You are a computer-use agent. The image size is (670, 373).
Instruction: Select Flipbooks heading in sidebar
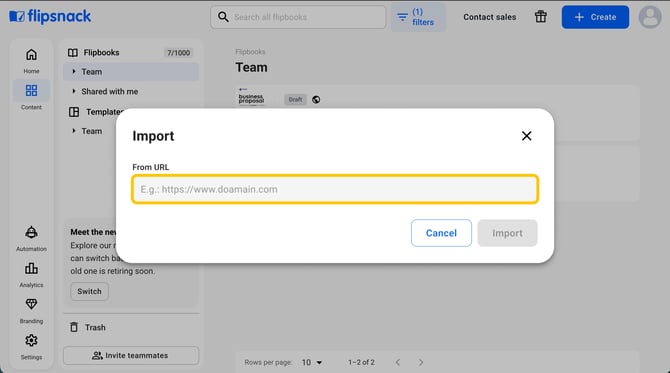point(101,53)
